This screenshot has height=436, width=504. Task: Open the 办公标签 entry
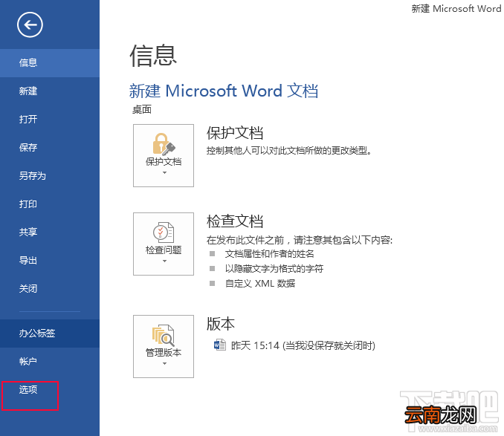50,333
